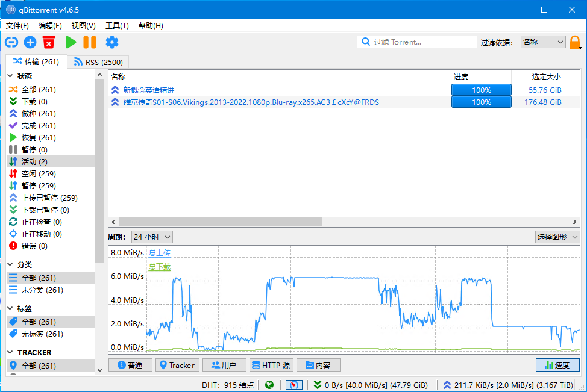
Task: Select the 新概念英语精讲 torrent row
Action: (344, 90)
